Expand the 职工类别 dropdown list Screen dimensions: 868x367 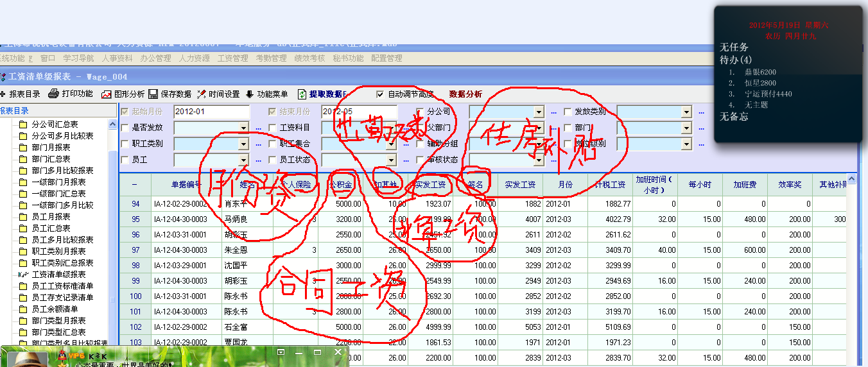pyautogui.click(x=243, y=144)
